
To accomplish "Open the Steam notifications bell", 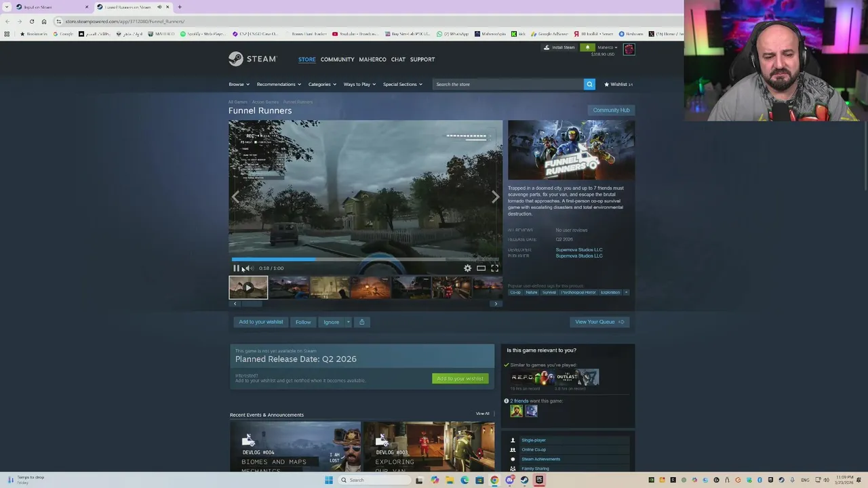I will [588, 47].
